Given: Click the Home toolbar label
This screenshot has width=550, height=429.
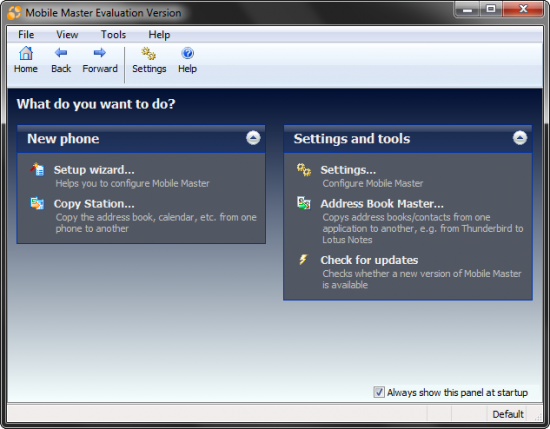Looking at the screenshot, I should pyautogui.click(x=26, y=69).
